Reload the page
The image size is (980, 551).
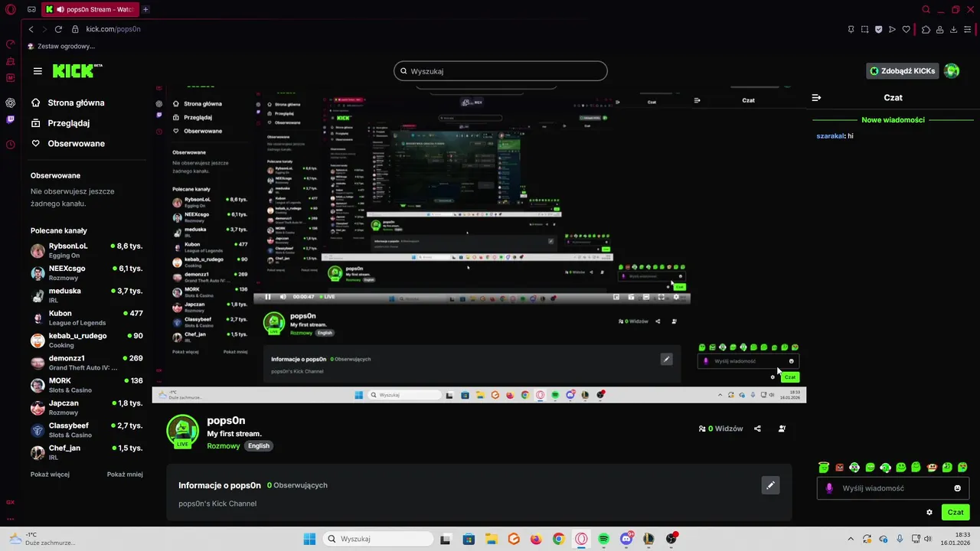[x=58, y=29]
